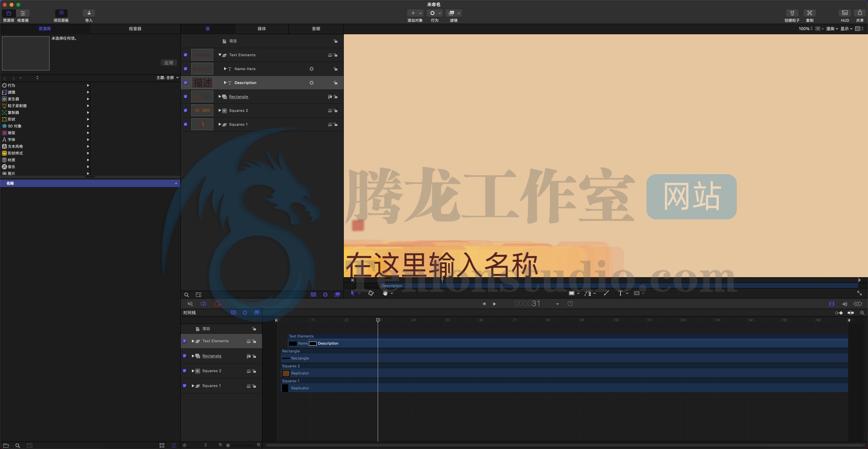Switch to the 检查器 Inspector tab

pos(135,29)
